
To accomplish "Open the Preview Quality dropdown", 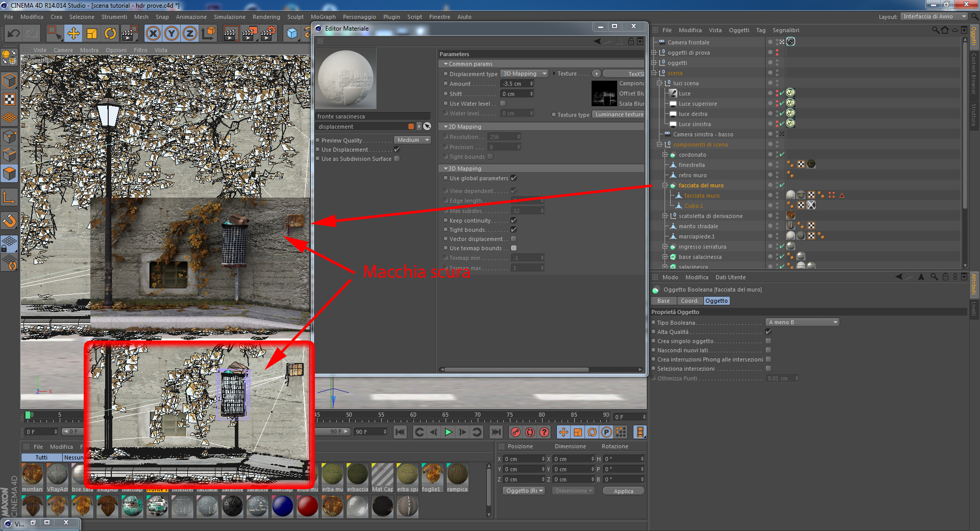I will pyautogui.click(x=412, y=140).
